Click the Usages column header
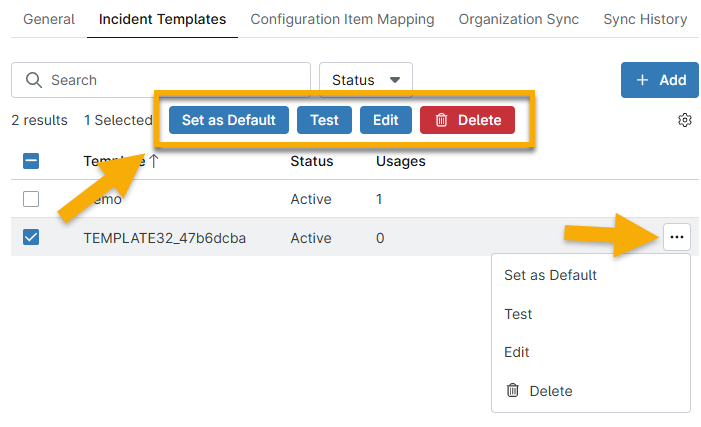701x427 pixels. [x=401, y=161]
